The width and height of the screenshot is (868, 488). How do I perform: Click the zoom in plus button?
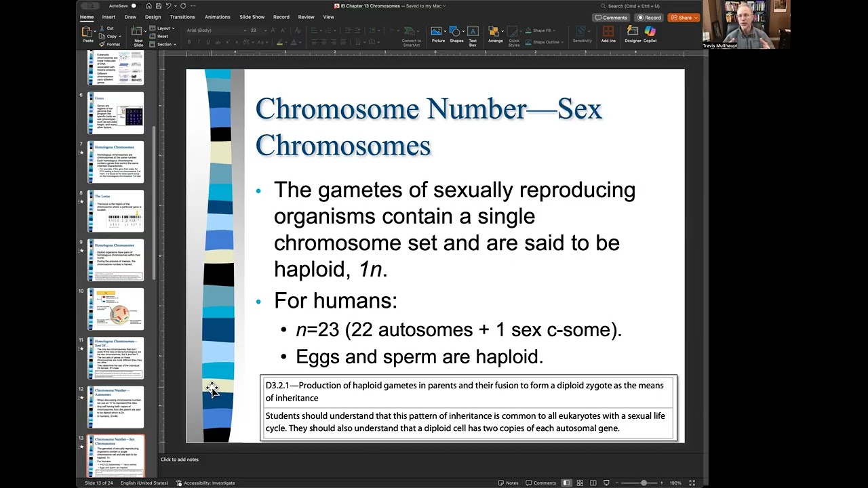[x=663, y=483]
